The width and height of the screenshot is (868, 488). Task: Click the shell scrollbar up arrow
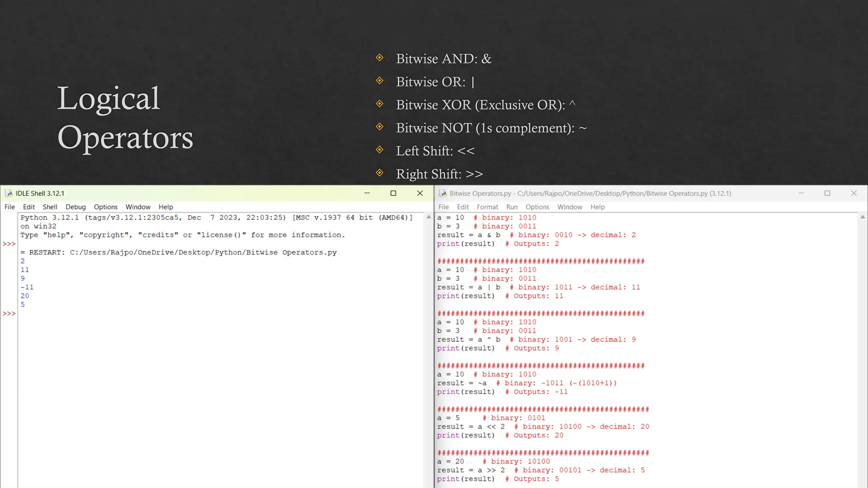click(x=428, y=217)
